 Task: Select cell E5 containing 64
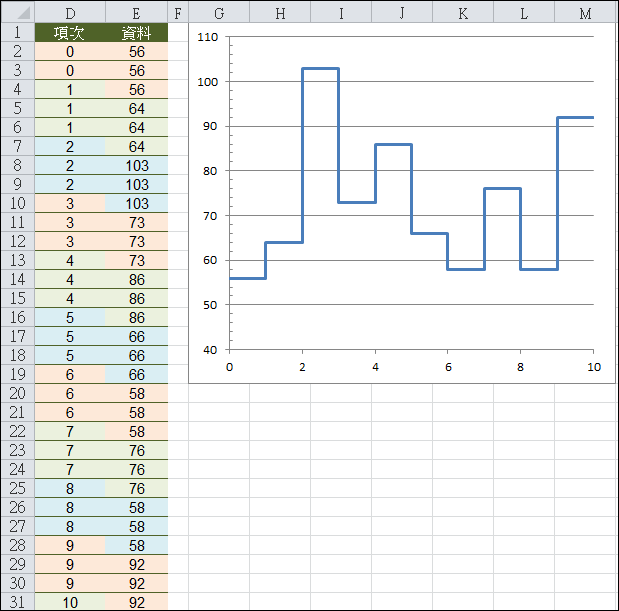pyautogui.click(x=136, y=108)
